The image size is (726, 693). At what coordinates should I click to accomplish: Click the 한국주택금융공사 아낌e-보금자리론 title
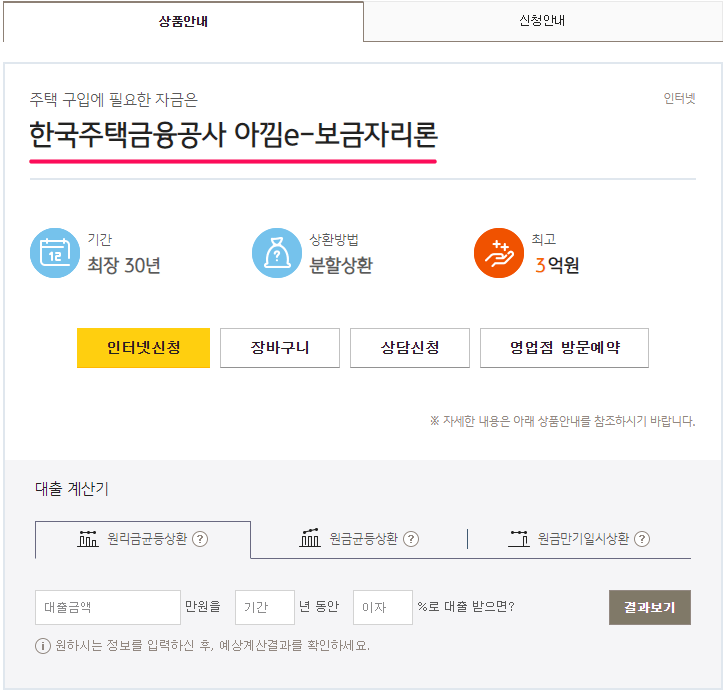[233, 135]
